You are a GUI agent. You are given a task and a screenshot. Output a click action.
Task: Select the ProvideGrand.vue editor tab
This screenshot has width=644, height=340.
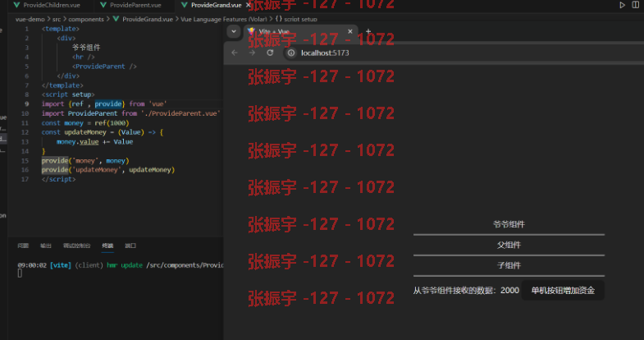[x=216, y=5]
